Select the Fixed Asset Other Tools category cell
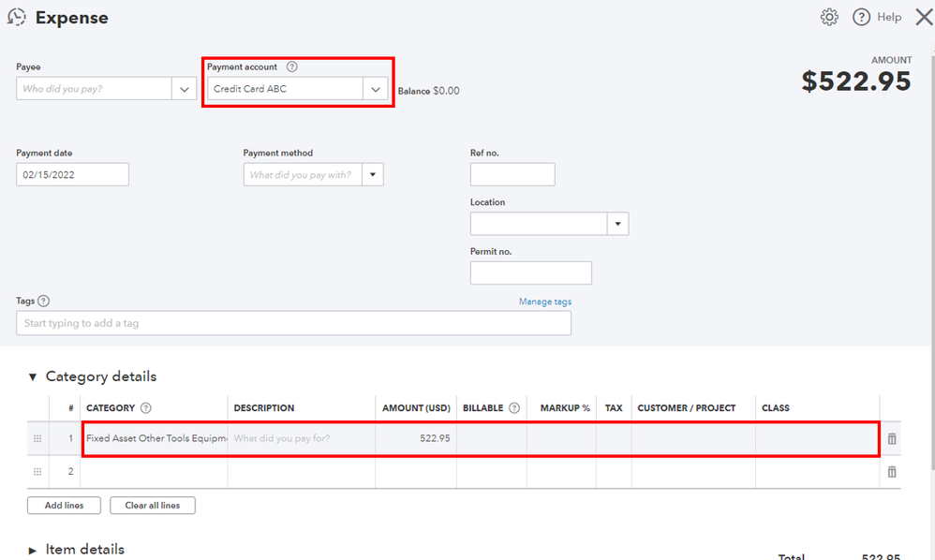This screenshot has height=560, width=935. point(155,438)
